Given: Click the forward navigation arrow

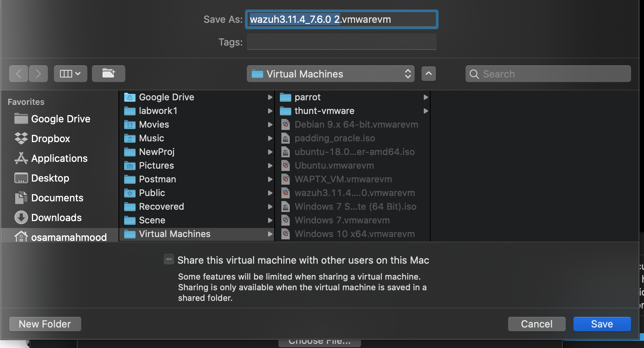Looking at the screenshot, I should click(x=38, y=74).
